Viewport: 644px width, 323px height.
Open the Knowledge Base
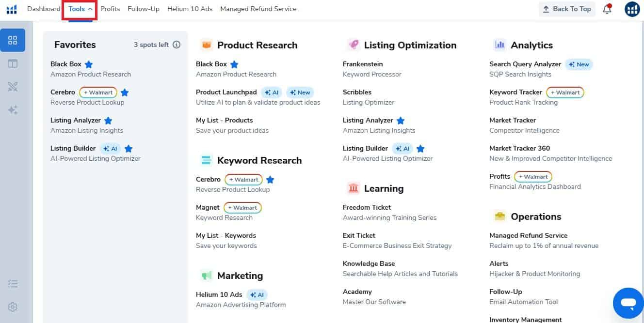(369, 263)
